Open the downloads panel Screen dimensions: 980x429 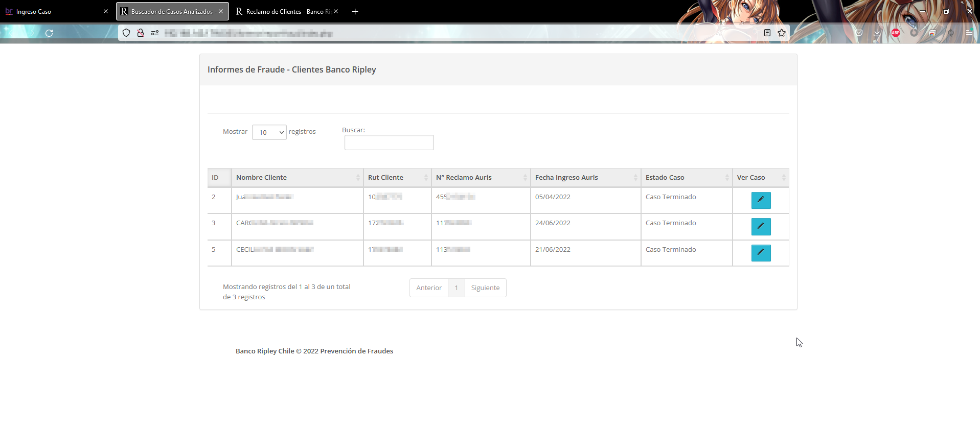tap(877, 33)
